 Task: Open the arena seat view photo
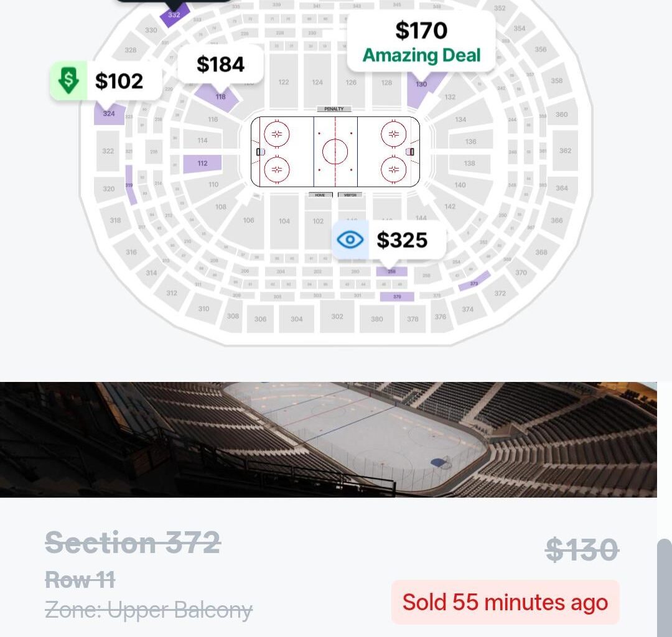tap(329, 437)
